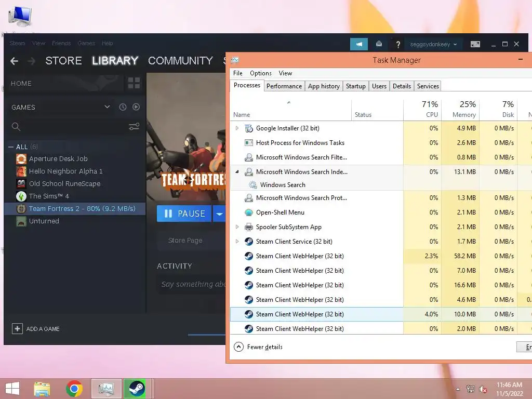
Task: Click the Add a Game plus icon
Action: (x=17, y=329)
